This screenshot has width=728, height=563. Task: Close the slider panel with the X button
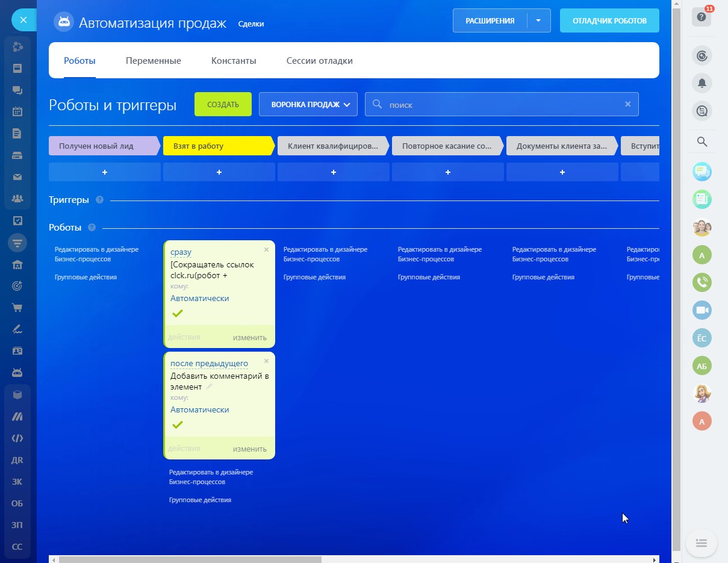(x=23, y=20)
